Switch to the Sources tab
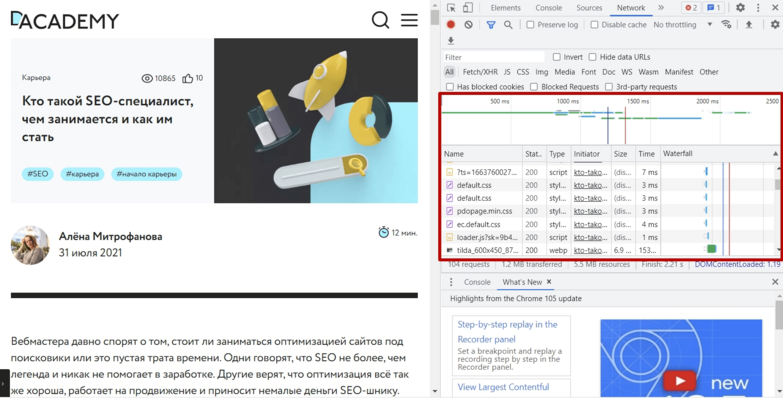 point(589,7)
